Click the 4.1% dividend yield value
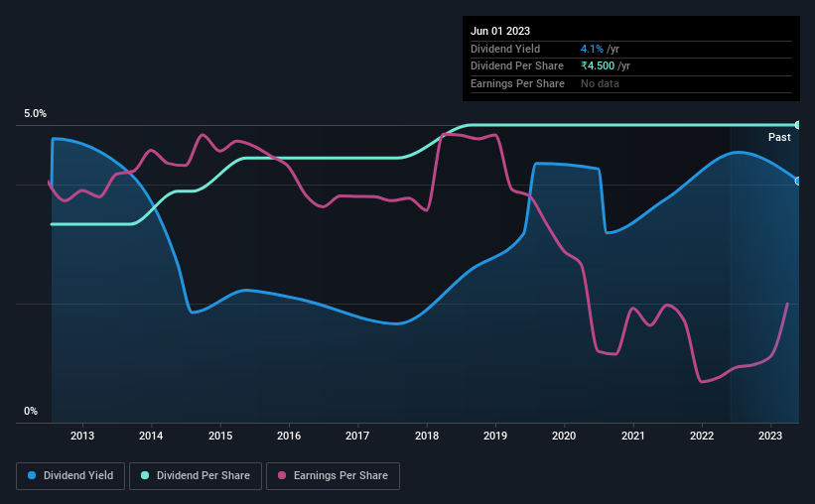815x504 pixels. [592, 49]
